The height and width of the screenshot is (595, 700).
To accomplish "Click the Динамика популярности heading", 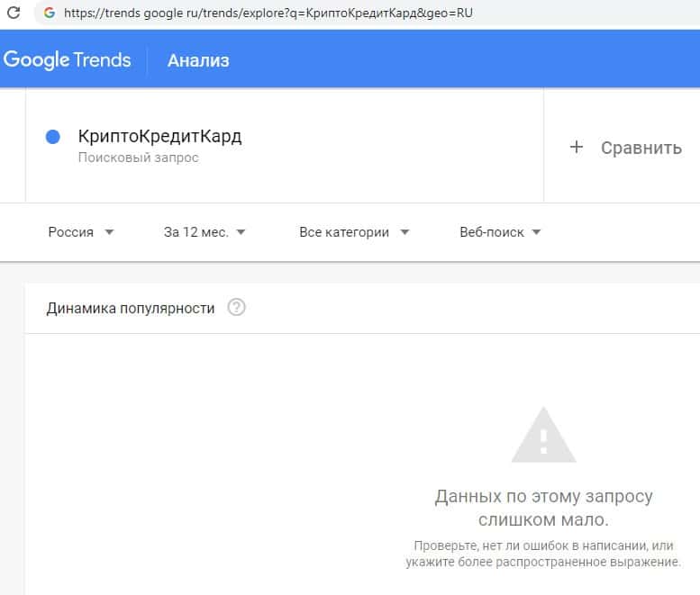I will [x=131, y=308].
